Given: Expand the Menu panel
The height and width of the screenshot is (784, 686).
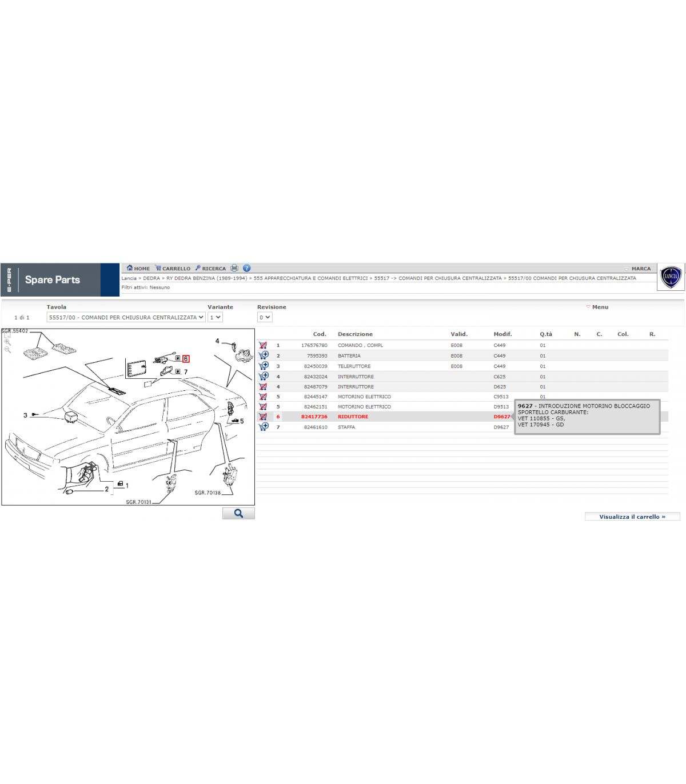Looking at the screenshot, I should (x=597, y=307).
